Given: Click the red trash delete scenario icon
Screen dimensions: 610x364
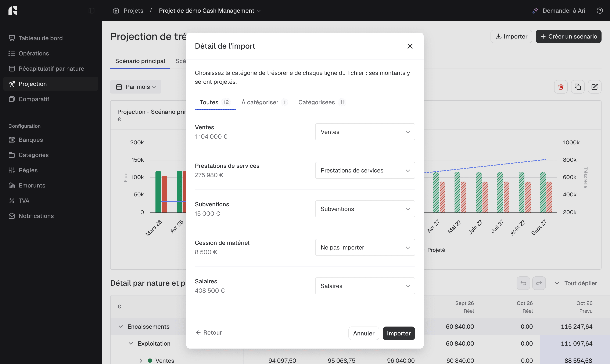Looking at the screenshot, I should pos(561,87).
